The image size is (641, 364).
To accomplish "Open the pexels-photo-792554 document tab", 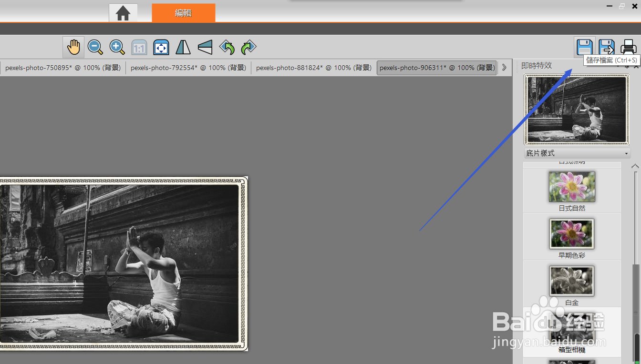I will tap(188, 68).
